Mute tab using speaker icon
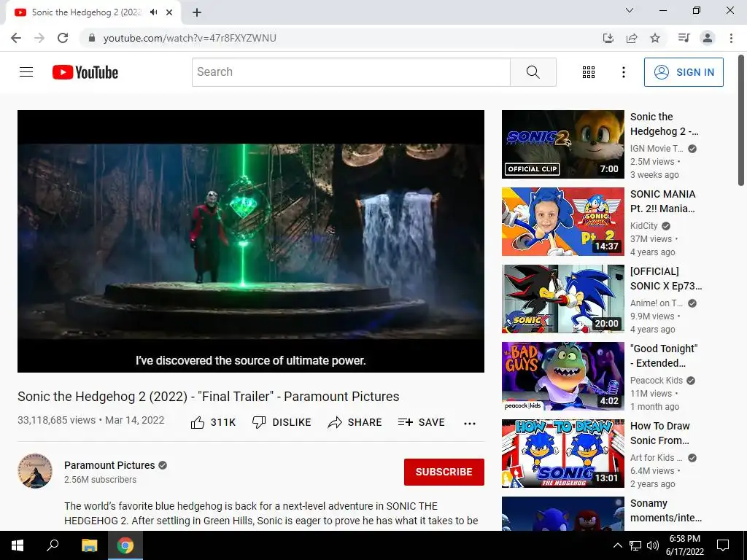The width and height of the screenshot is (747, 560). coord(153,12)
